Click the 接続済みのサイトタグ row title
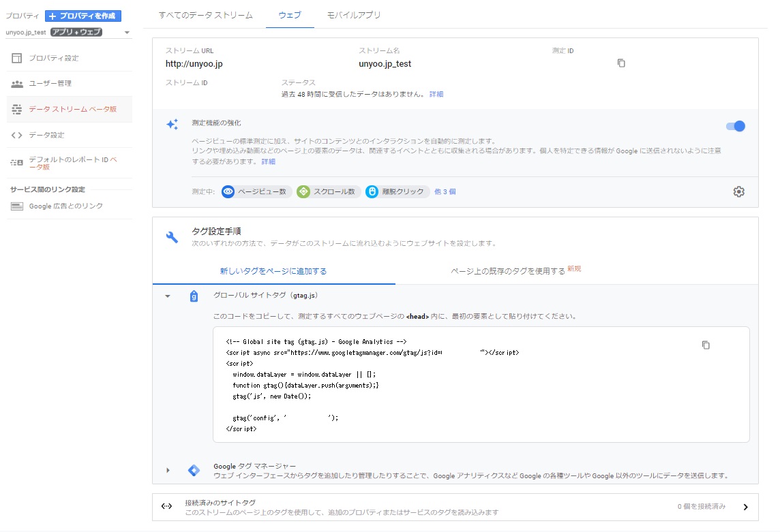Screen dimensions: 780x532 point(220,503)
